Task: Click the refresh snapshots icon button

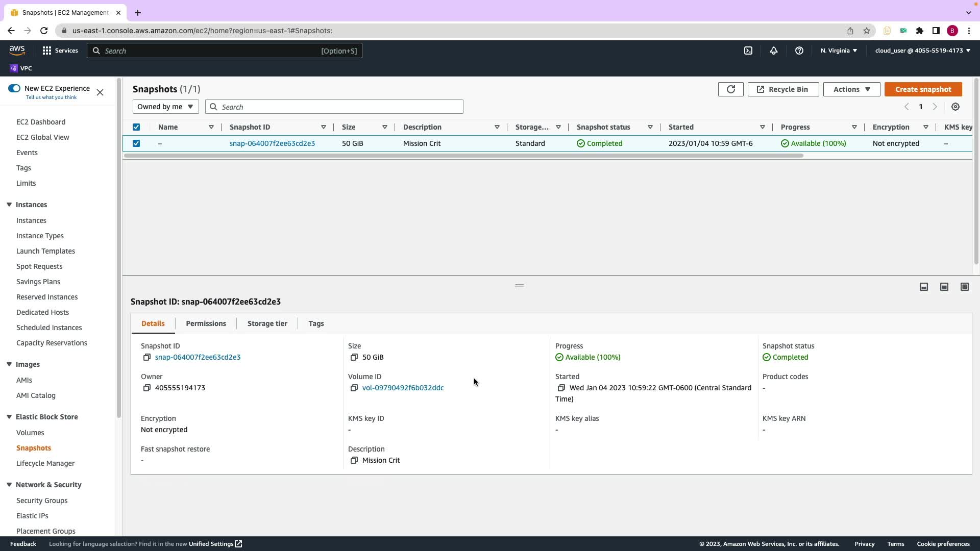Action: (x=730, y=89)
